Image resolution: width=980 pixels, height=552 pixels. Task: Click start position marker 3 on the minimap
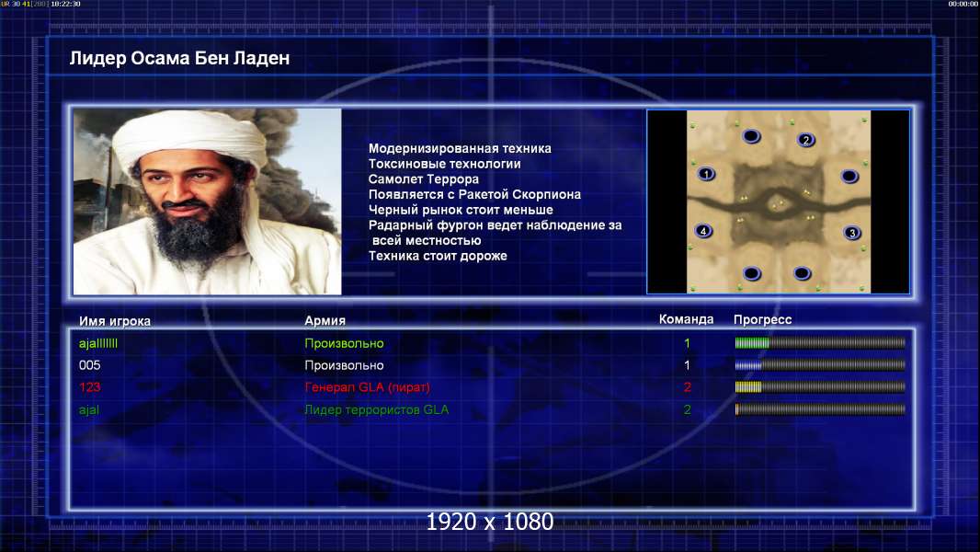point(852,233)
